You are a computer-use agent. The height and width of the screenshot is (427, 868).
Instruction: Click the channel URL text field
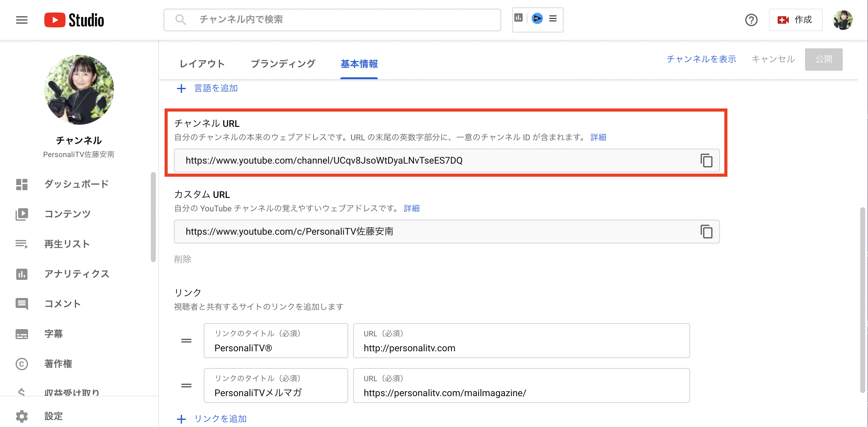pyautogui.click(x=447, y=161)
